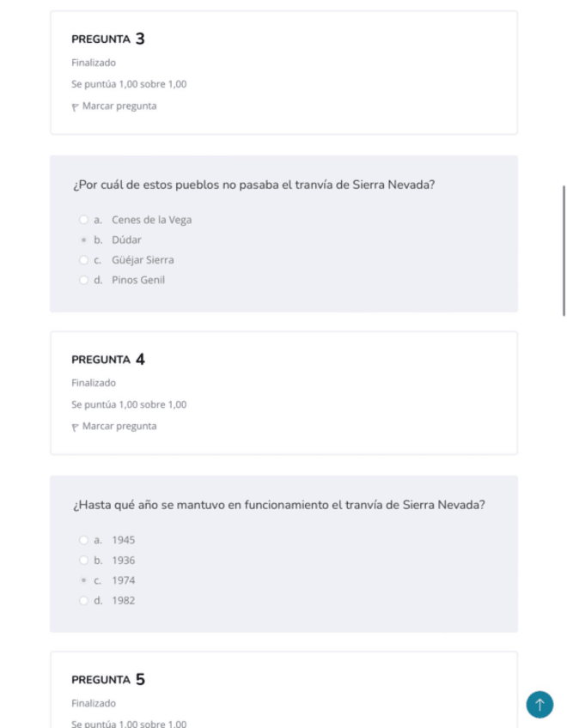
Task: Choose the Dúdar answer radio button
Action: (x=83, y=240)
